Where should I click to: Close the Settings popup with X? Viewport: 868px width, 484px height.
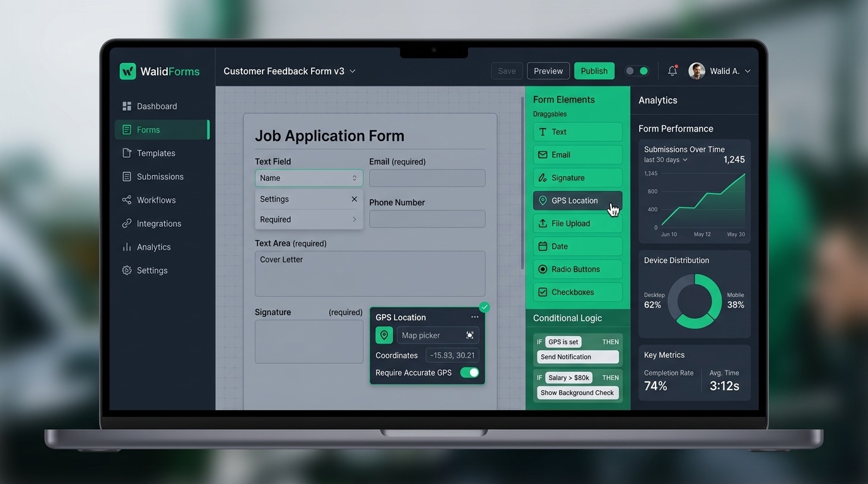(x=354, y=199)
